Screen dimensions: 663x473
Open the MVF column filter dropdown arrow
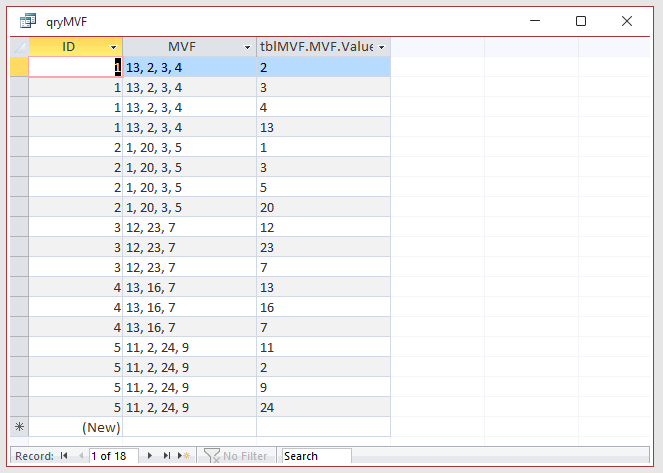247,47
